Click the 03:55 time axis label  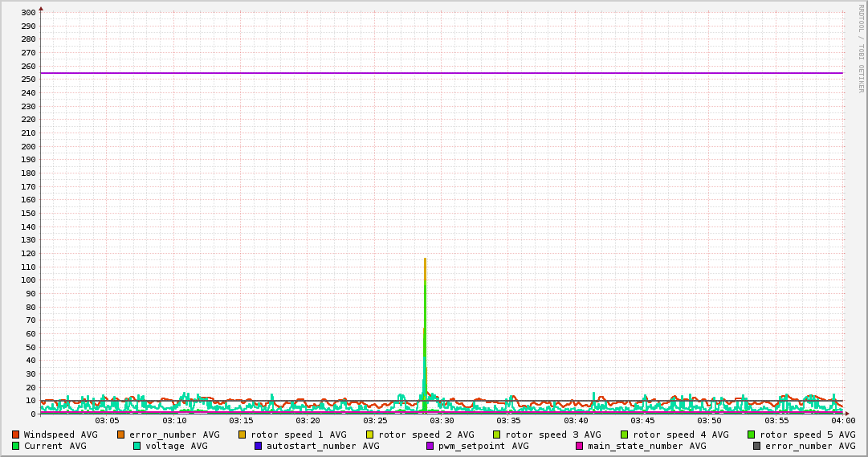tap(776, 421)
